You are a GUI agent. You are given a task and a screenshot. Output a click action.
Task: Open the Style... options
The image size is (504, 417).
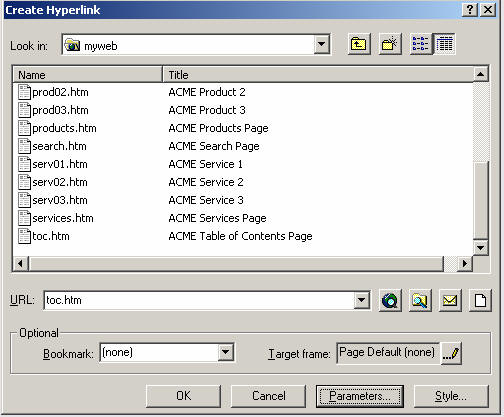451,396
